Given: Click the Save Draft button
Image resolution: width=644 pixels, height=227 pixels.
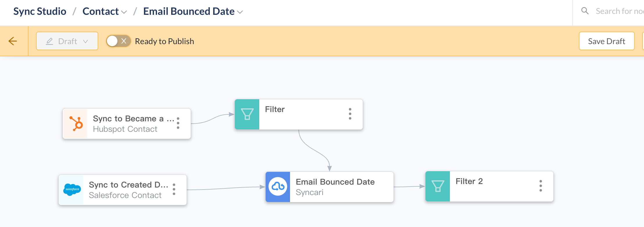Looking at the screenshot, I should point(607,41).
